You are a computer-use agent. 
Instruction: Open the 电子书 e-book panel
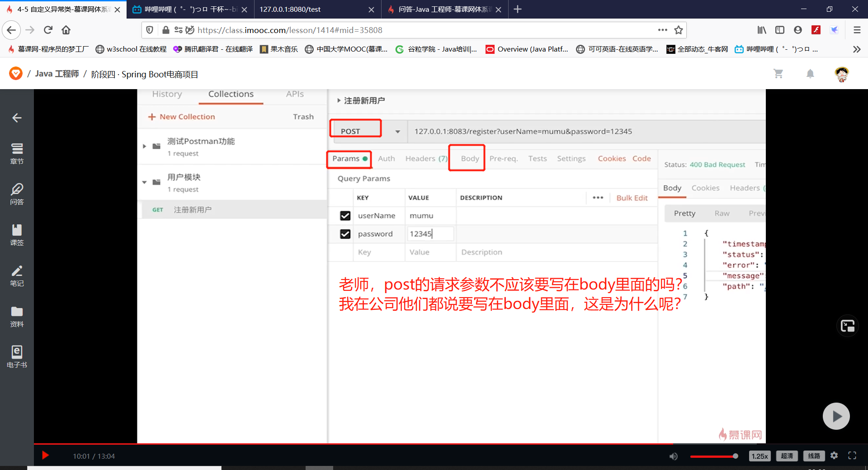click(x=17, y=357)
